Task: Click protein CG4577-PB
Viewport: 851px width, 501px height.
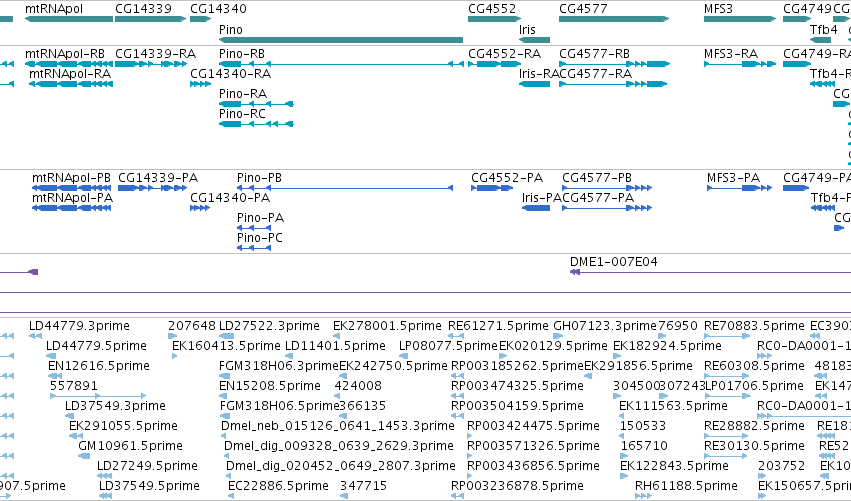Action: click(597, 178)
